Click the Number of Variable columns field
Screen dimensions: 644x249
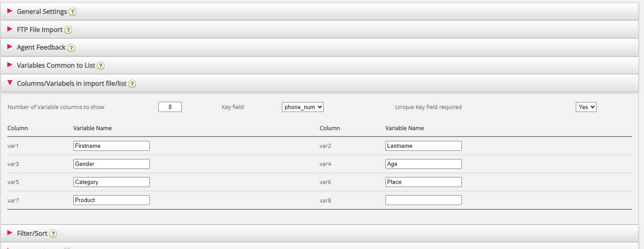[170, 107]
